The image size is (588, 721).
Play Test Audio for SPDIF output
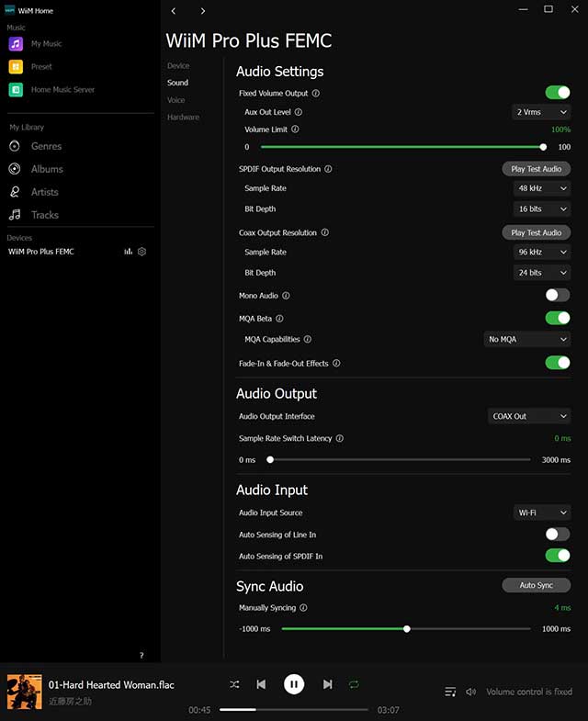point(537,169)
